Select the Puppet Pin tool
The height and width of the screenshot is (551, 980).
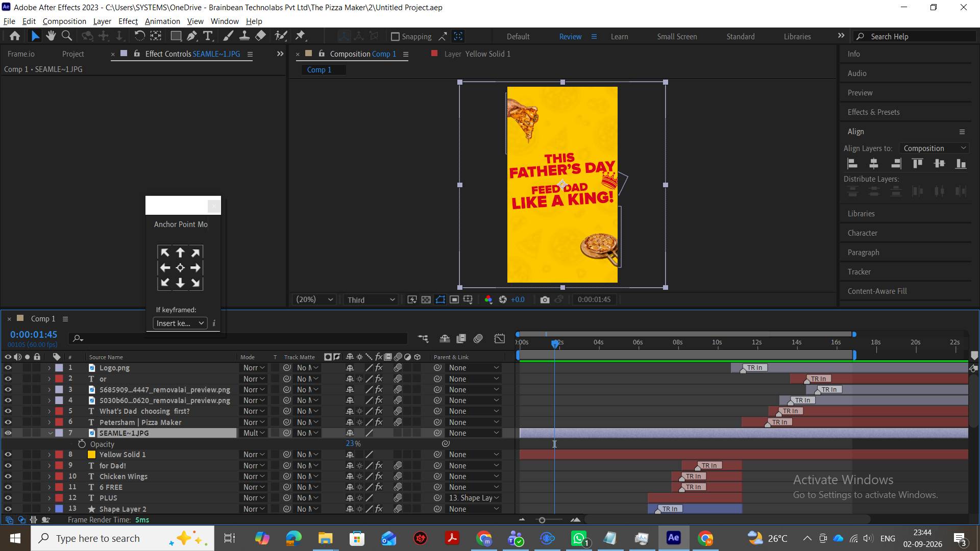pos(300,36)
